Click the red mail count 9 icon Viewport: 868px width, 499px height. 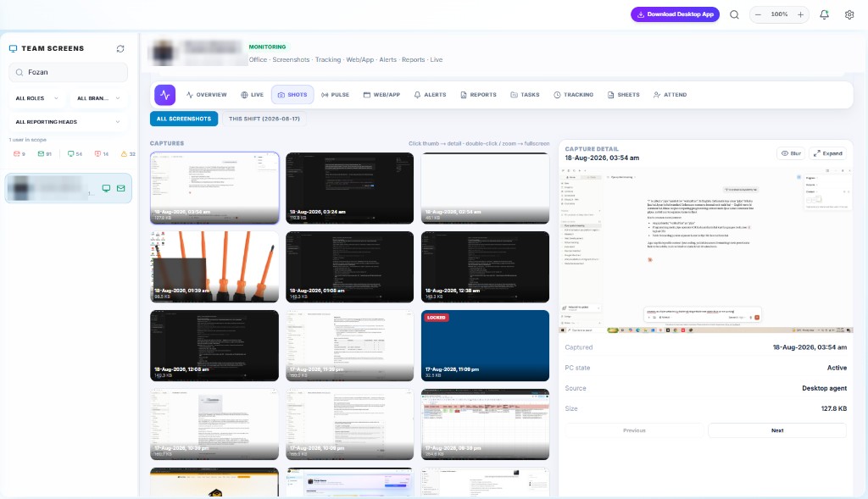coord(17,154)
